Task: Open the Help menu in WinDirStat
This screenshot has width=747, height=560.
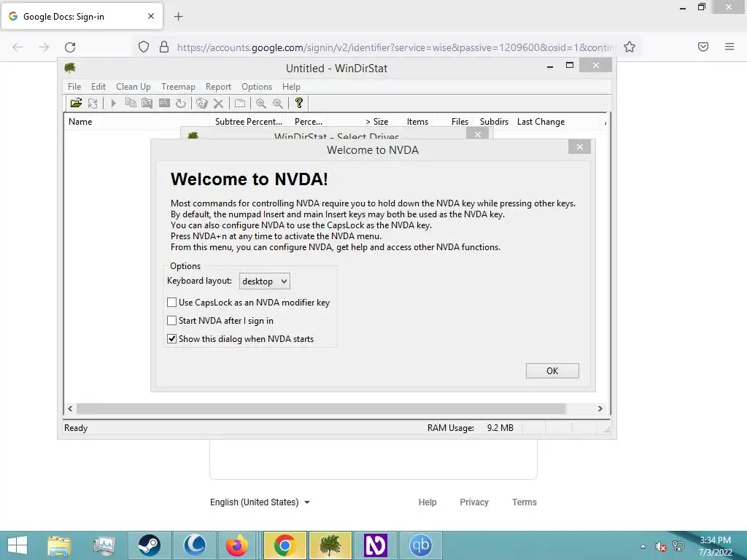Action: tap(291, 87)
